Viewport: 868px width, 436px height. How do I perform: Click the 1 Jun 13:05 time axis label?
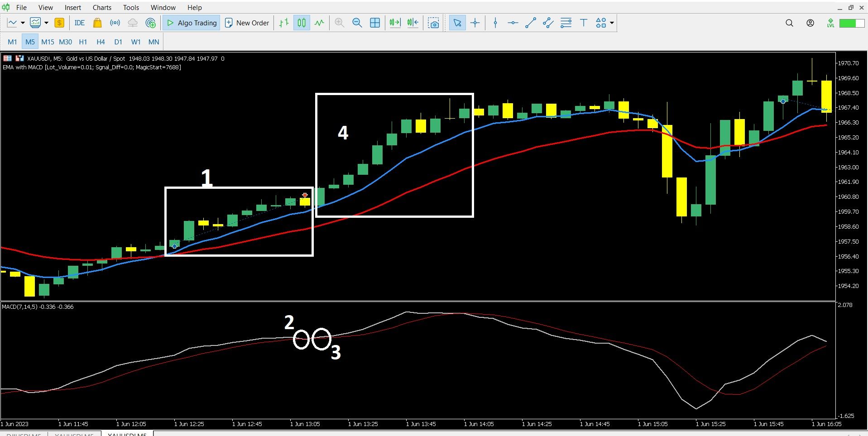pyautogui.click(x=306, y=424)
